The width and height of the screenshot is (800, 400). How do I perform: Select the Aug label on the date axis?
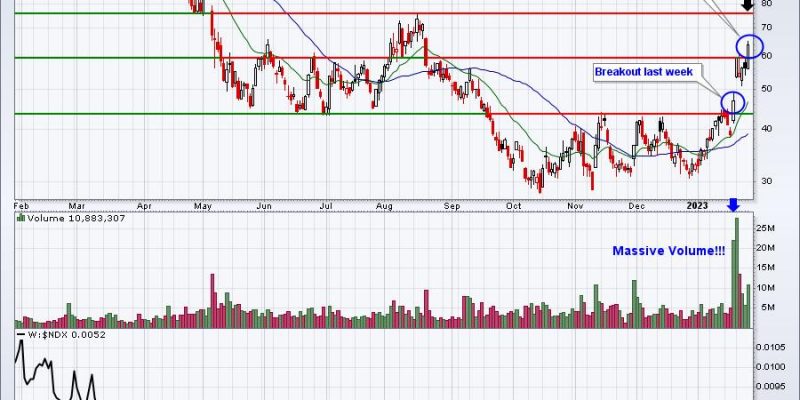[x=384, y=205]
